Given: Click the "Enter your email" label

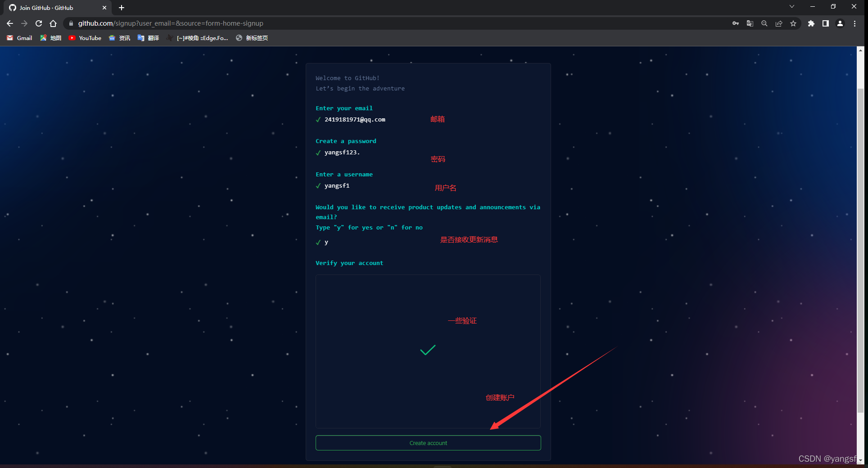Looking at the screenshot, I should coord(344,108).
